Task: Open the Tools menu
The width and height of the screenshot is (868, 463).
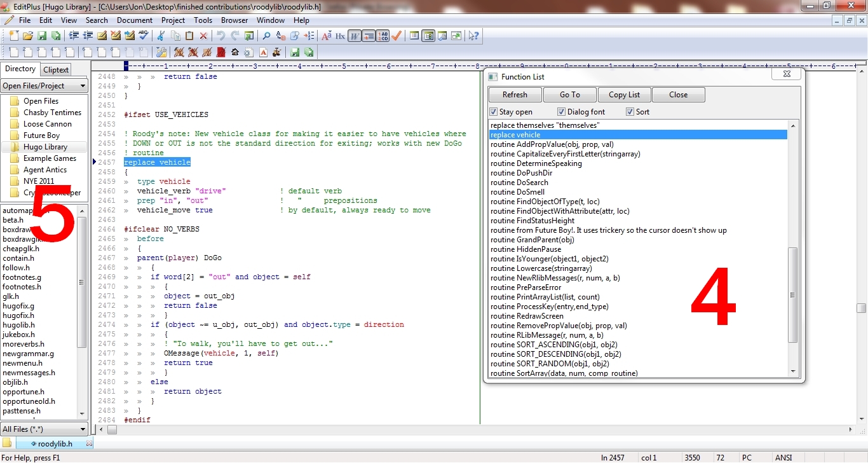Action: pyautogui.click(x=203, y=20)
